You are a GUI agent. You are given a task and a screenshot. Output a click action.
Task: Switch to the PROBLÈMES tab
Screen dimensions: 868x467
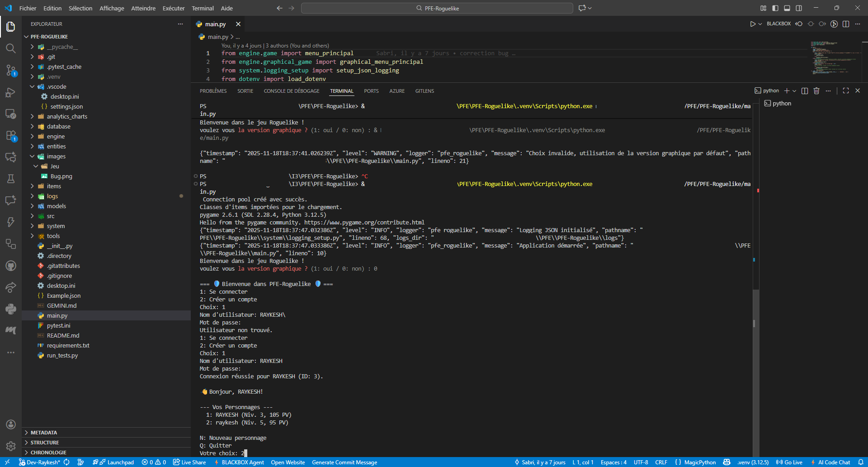[213, 91]
